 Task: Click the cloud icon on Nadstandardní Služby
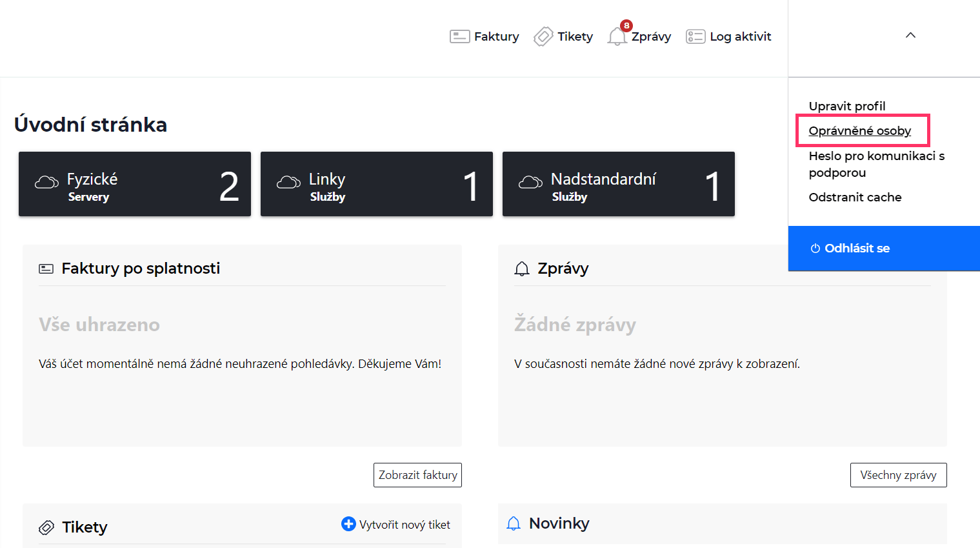point(530,182)
